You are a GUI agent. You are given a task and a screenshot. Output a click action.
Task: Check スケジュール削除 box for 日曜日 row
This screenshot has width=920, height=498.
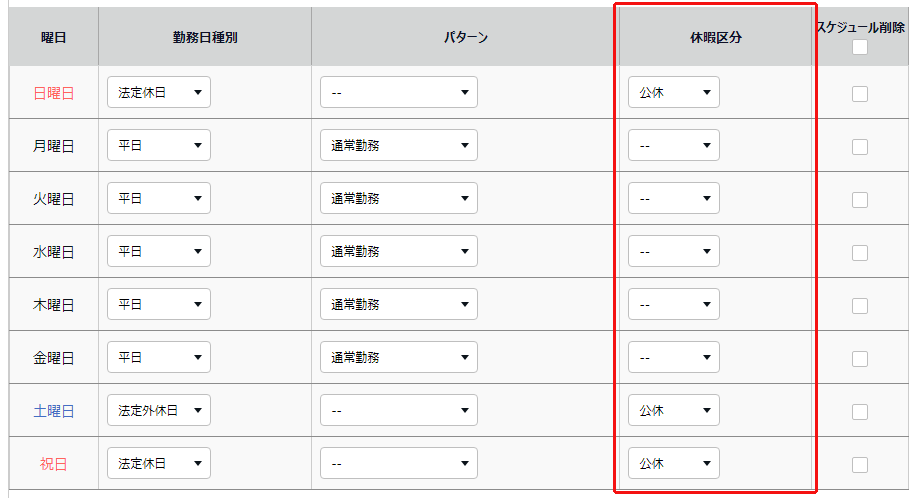pos(860,94)
